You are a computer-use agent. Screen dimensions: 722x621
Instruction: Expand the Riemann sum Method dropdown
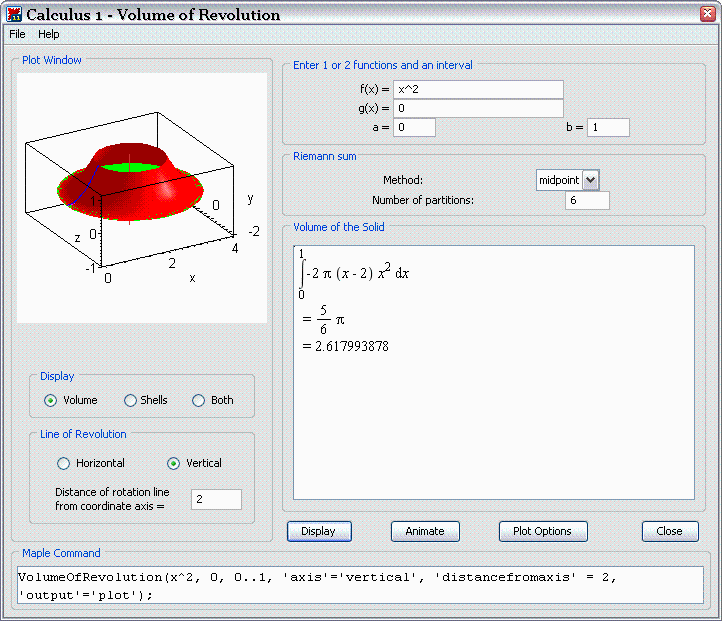tap(590, 180)
